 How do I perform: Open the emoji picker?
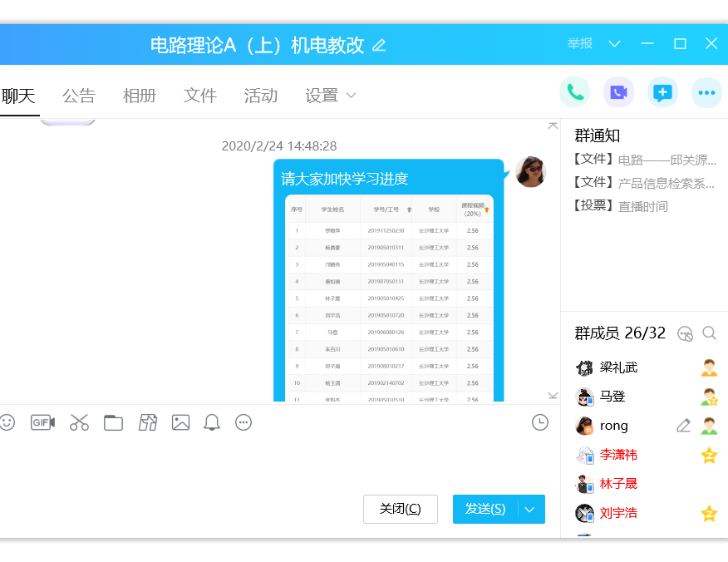click(7, 422)
